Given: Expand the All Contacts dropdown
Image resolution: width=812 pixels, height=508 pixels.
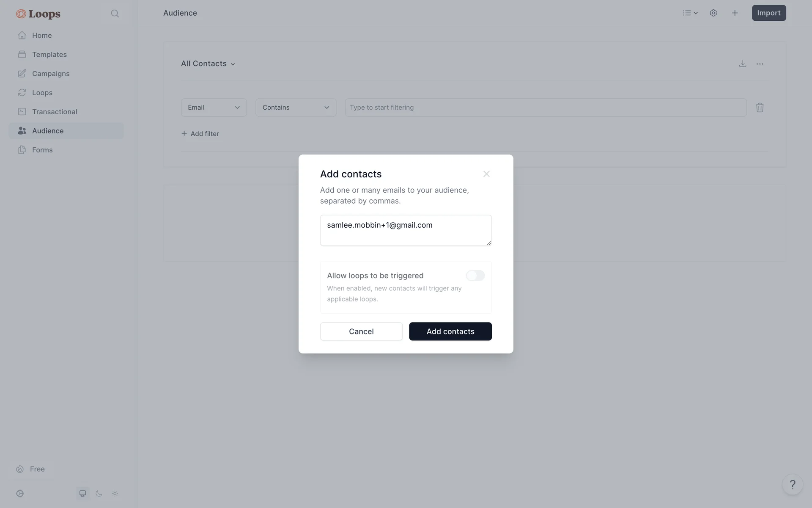Looking at the screenshot, I should tap(208, 63).
